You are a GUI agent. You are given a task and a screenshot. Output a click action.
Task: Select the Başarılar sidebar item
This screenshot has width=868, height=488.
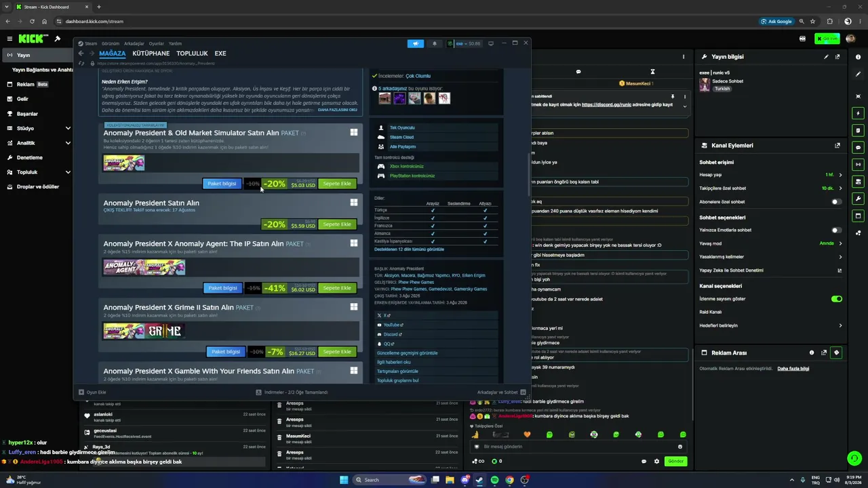click(x=27, y=114)
